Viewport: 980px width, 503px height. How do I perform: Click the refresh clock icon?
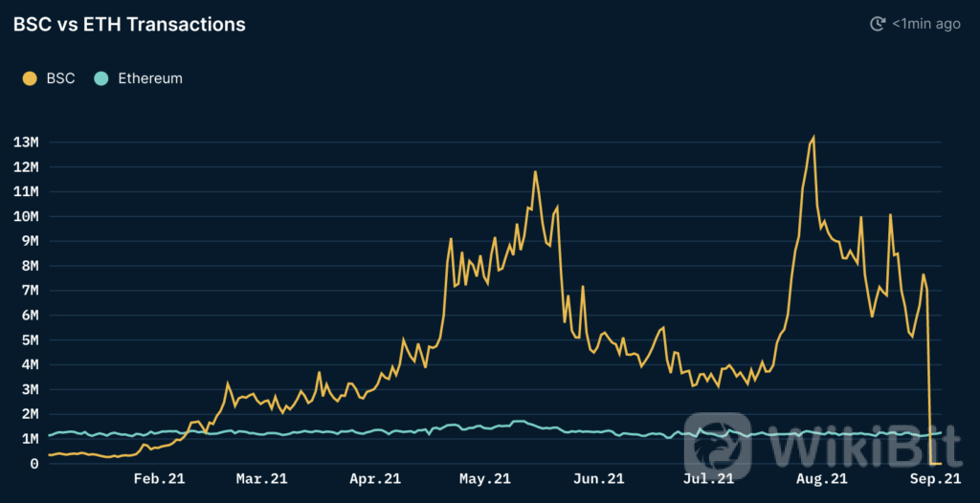(x=879, y=24)
